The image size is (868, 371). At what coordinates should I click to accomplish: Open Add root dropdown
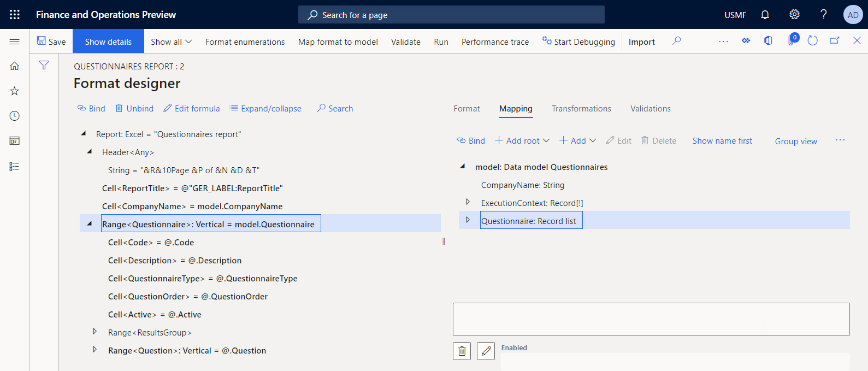pos(522,140)
